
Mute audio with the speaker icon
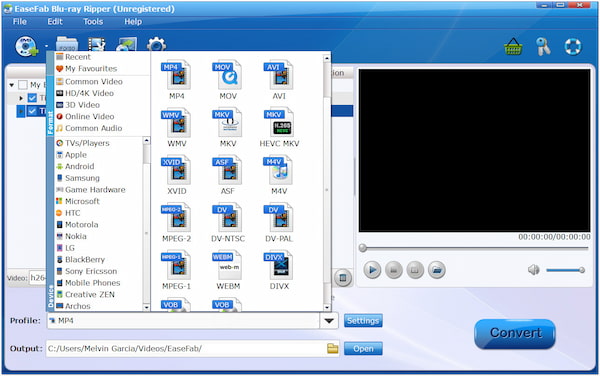click(533, 270)
